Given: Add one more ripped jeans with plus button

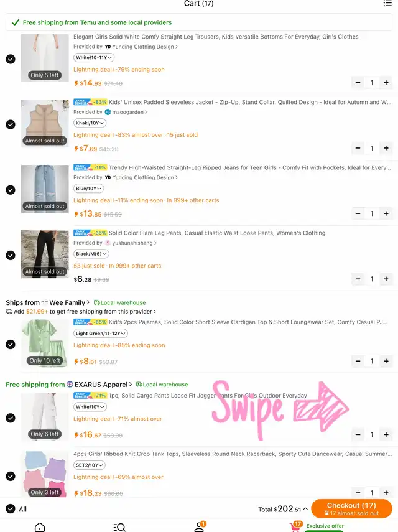Looking at the screenshot, I should 386,213.
